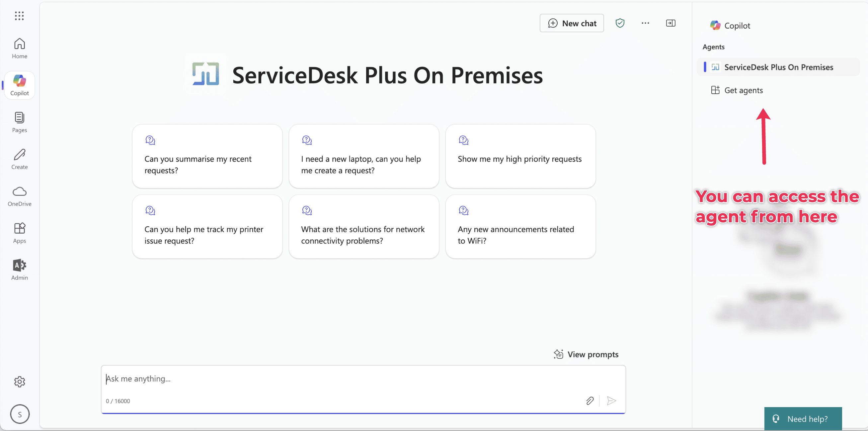Open Create in the left sidebar
868x431 pixels.
click(19, 159)
